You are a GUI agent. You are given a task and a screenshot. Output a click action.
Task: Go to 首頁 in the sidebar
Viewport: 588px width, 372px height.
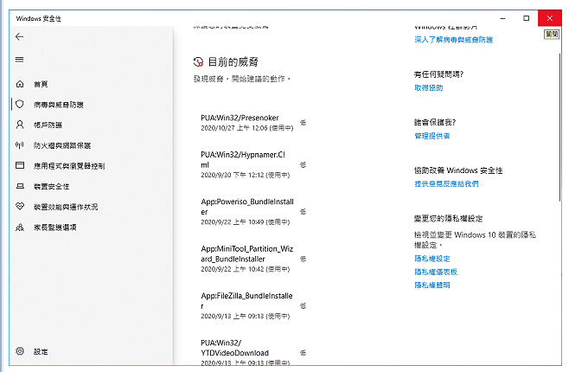point(41,85)
